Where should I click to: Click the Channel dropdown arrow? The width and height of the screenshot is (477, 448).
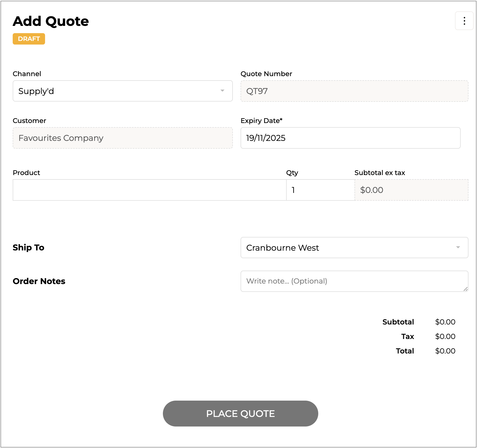coord(222,91)
